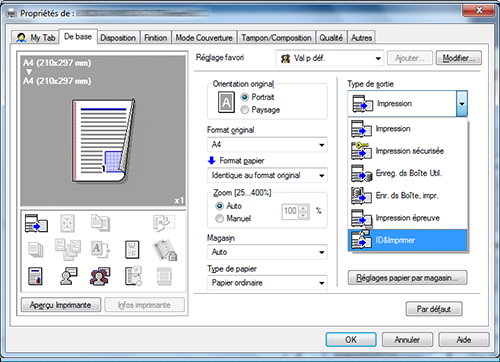Close the Propriétés dialog window

479,10
